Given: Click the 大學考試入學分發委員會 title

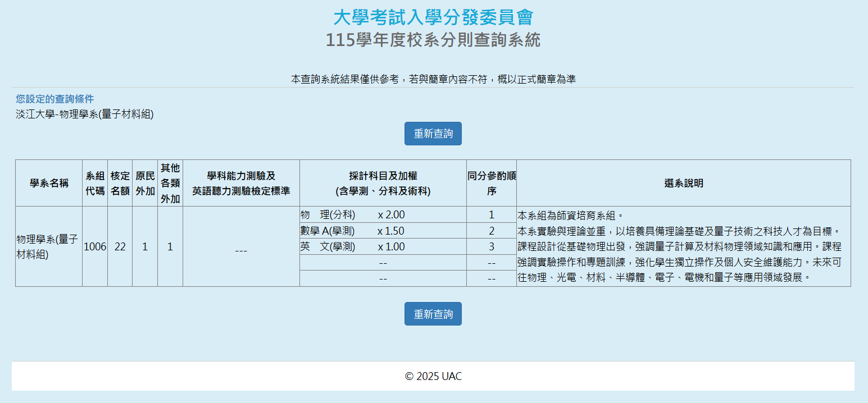Looking at the screenshot, I should [x=433, y=17].
